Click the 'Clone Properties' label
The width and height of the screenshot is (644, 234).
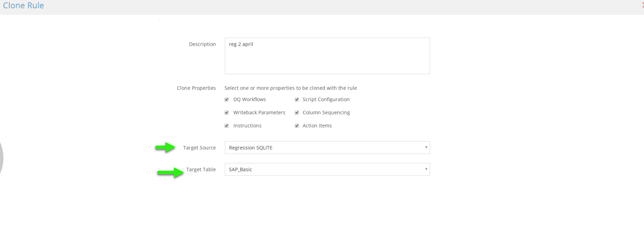pyautogui.click(x=196, y=88)
